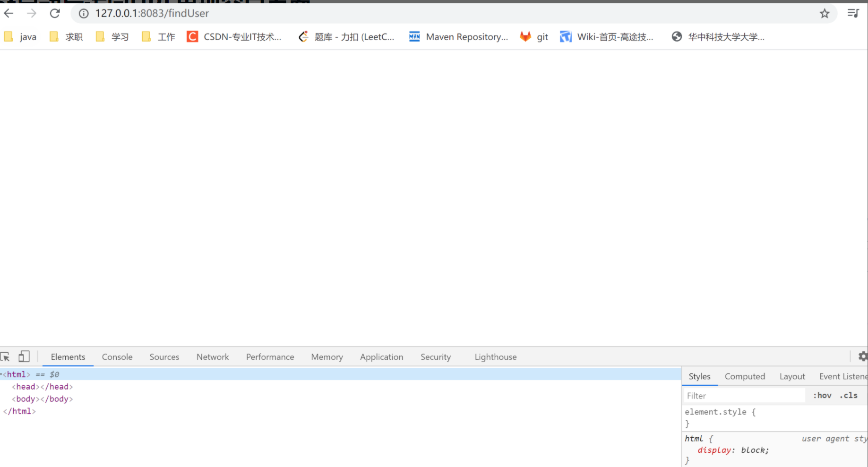The image size is (868, 467).
Task: Toggle the device toolbar
Action: click(24, 356)
